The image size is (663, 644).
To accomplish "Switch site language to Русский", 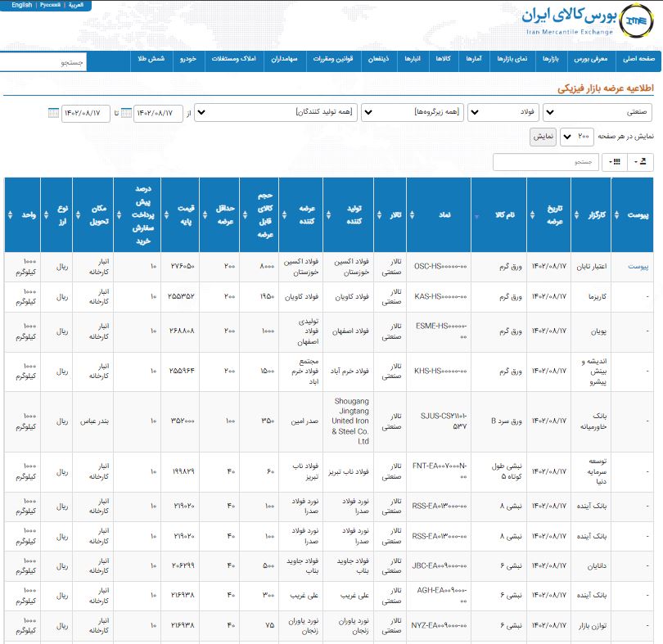I will [50, 5].
